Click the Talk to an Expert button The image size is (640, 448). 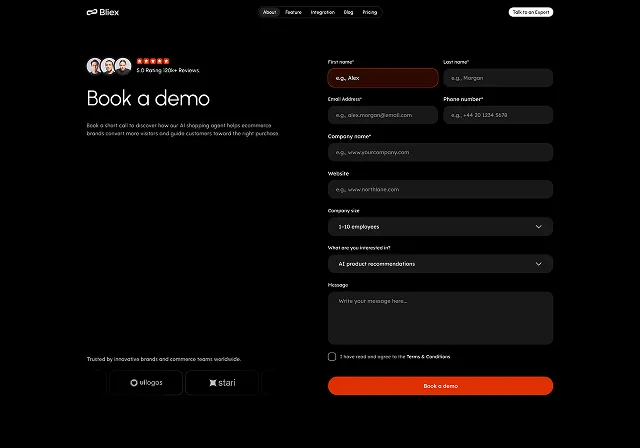pyautogui.click(x=531, y=12)
